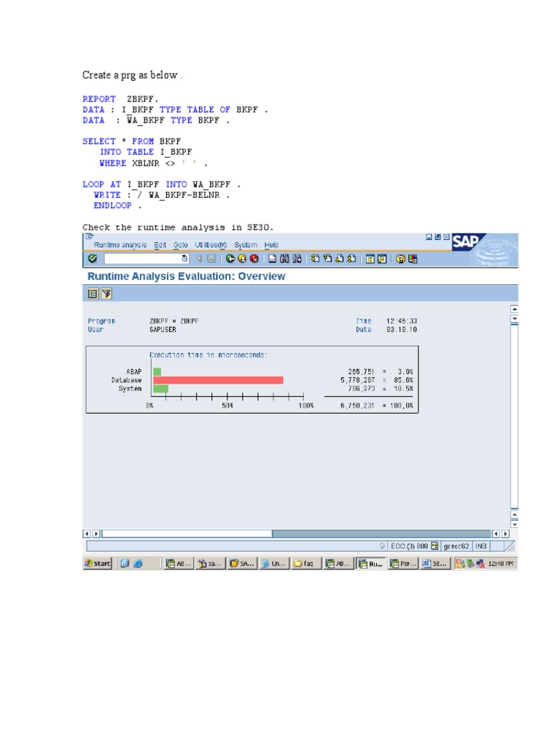The width and height of the screenshot is (560, 747).
Task: Click the red Cancel icon
Action: (254, 258)
